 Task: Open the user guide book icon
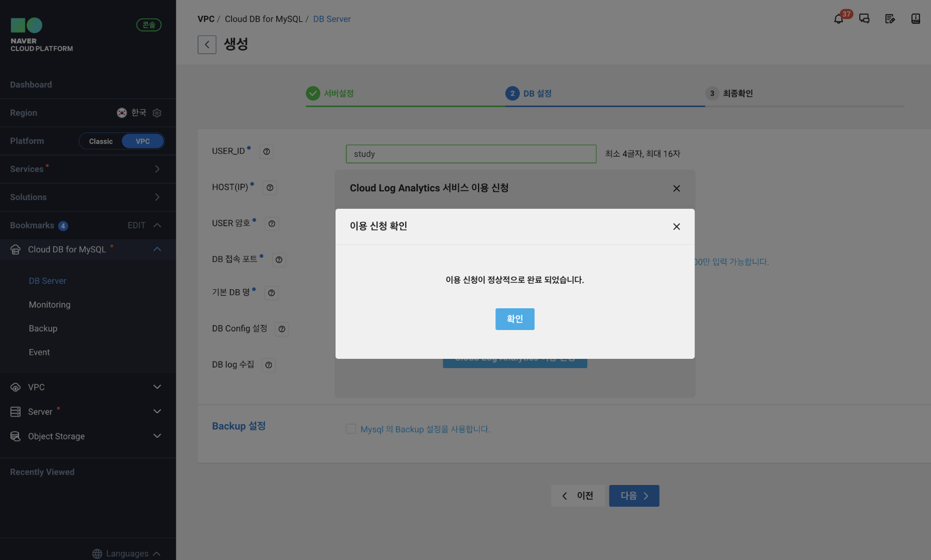(x=916, y=19)
